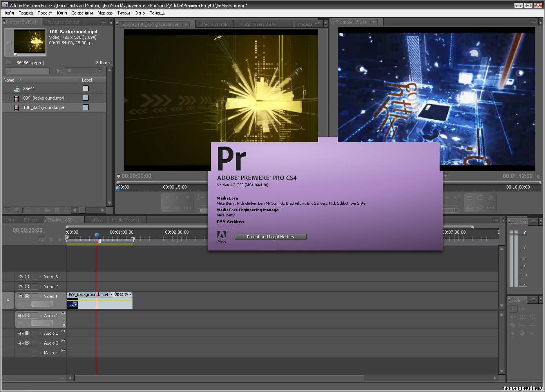This screenshot has width=545, height=392.
Task: Open the Титры menu
Action: [x=123, y=13]
